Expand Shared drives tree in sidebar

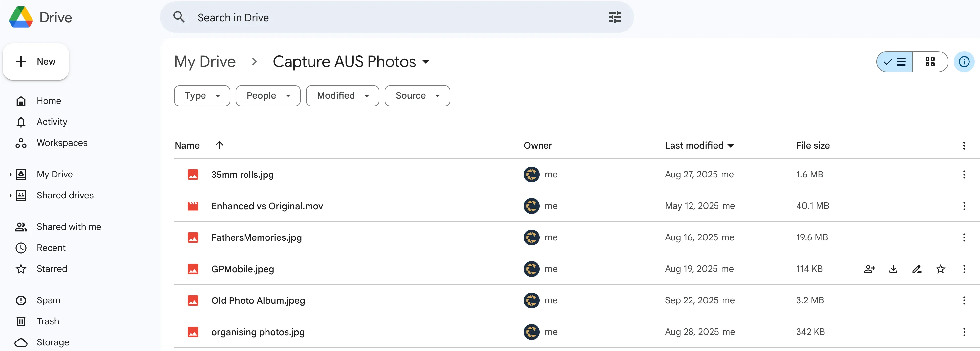10,196
